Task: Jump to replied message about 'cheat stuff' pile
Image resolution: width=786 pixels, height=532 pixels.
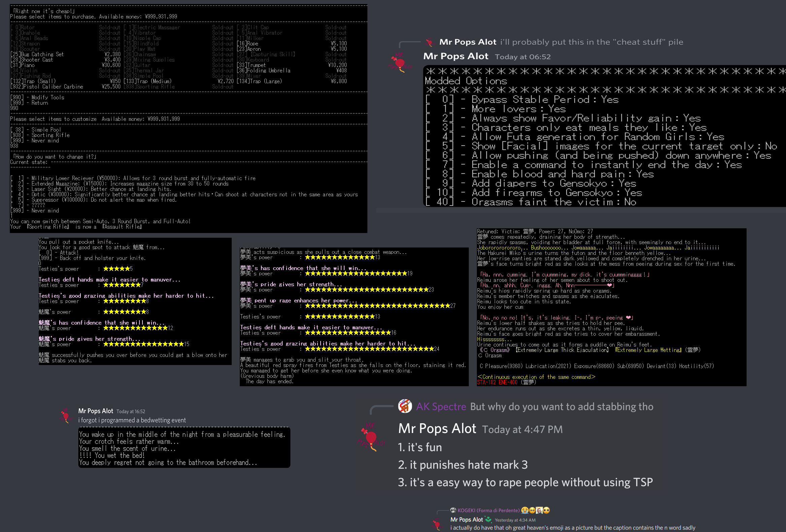Action: (591, 42)
